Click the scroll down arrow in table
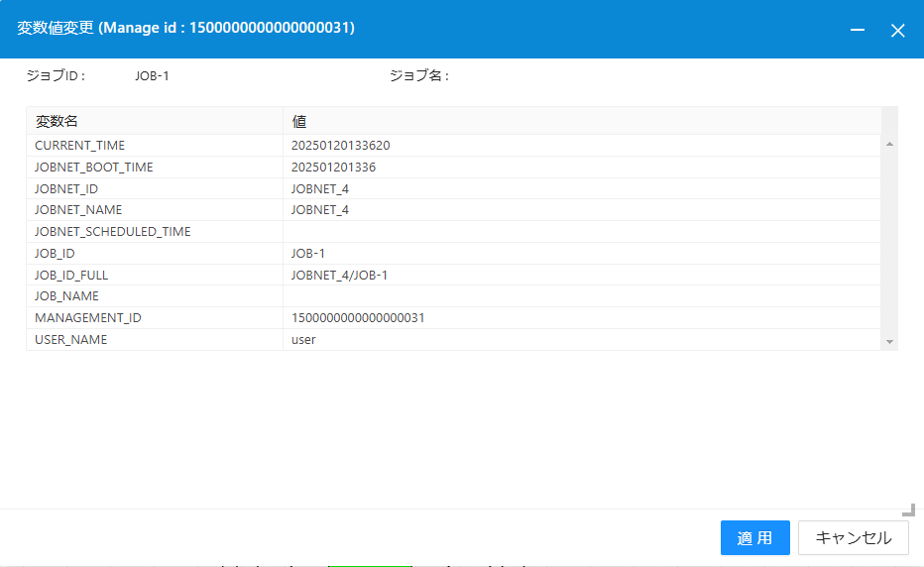 [x=889, y=341]
